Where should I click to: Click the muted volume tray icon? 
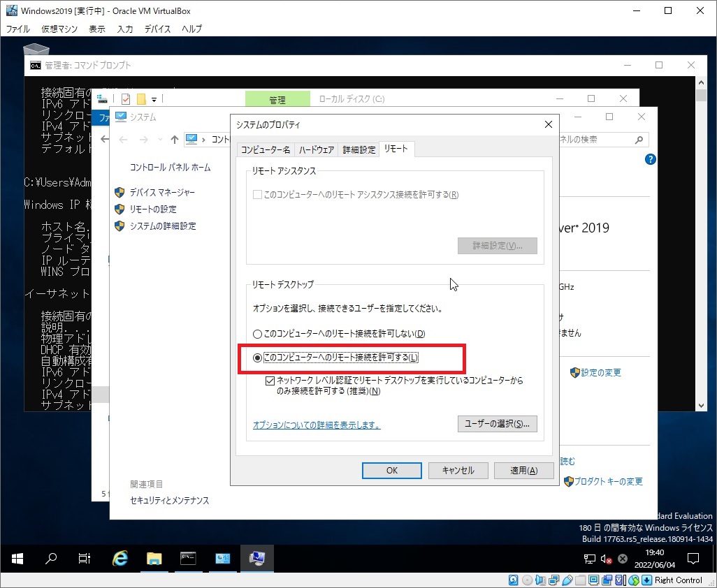[x=607, y=558]
